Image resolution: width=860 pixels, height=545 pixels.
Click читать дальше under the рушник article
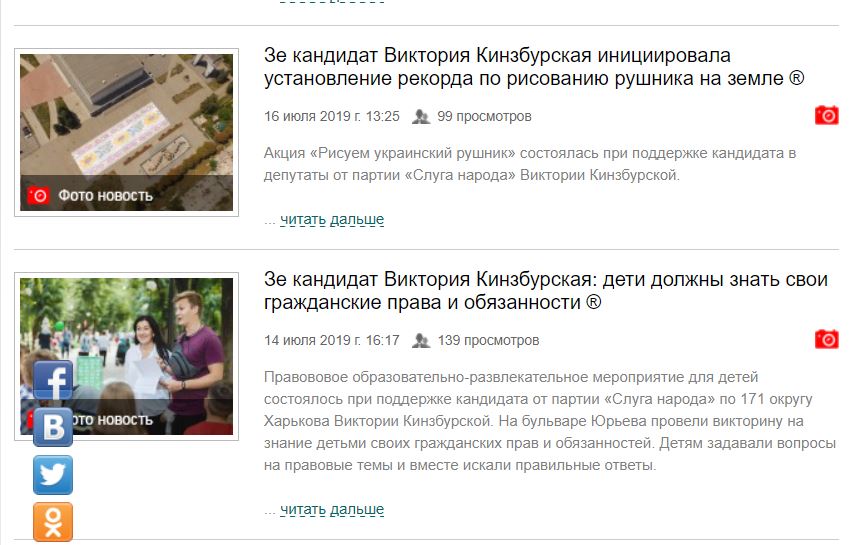click(x=332, y=219)
